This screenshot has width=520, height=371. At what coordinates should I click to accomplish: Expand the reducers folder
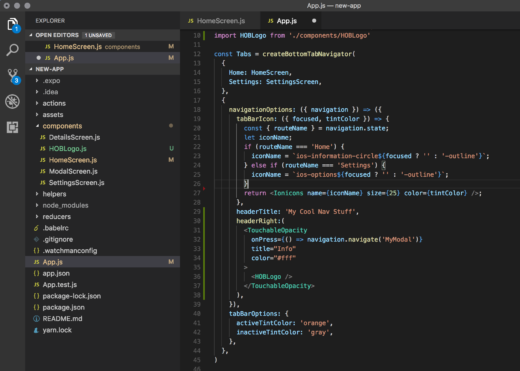37,217
